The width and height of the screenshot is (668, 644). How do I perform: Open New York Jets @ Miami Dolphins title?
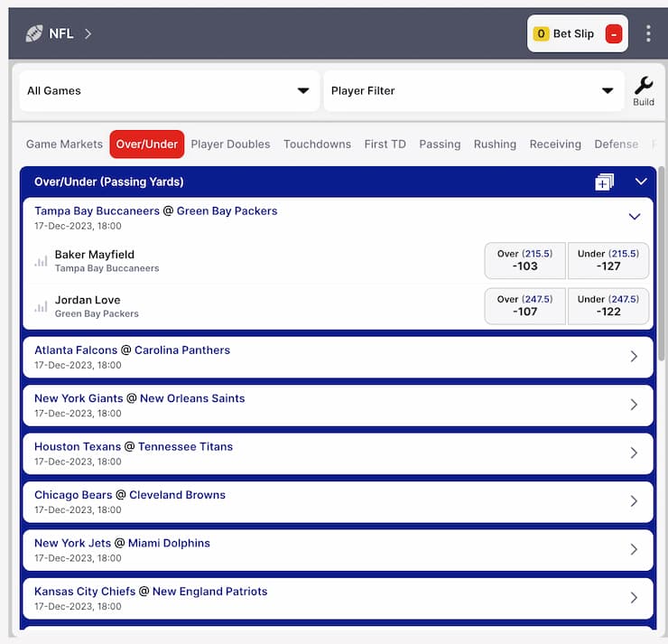[122, 543]
